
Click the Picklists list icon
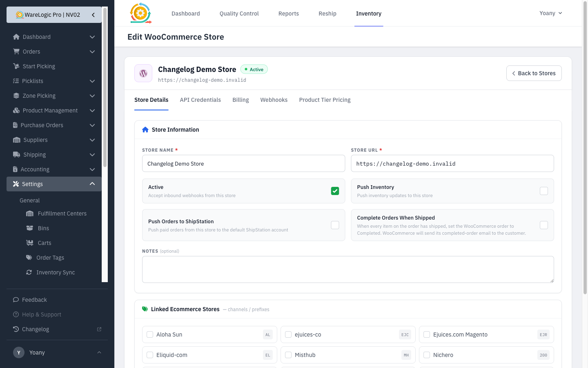pyautogui.click(x=16, y=81)
